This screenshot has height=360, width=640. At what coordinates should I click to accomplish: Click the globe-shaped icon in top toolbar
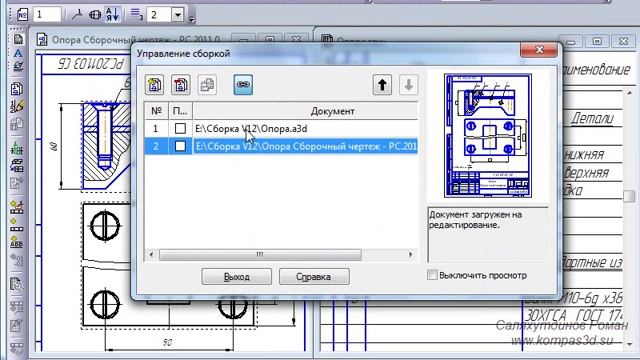[x=95, y=15]
